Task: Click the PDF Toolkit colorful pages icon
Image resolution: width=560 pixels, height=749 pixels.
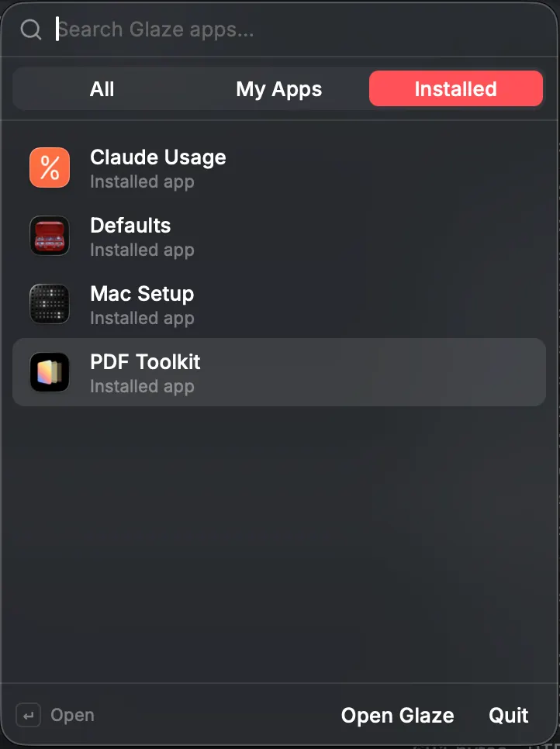Action: point(50,373)
